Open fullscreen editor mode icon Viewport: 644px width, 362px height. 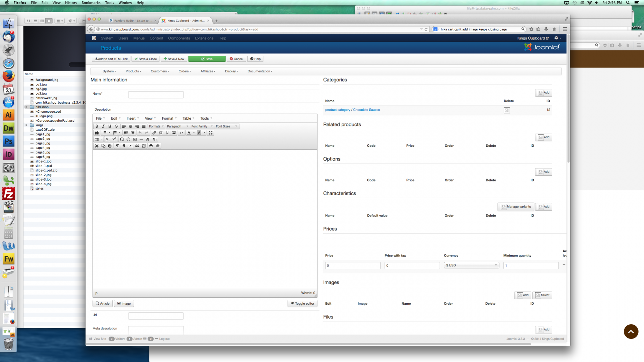click(x=211, y=133)
